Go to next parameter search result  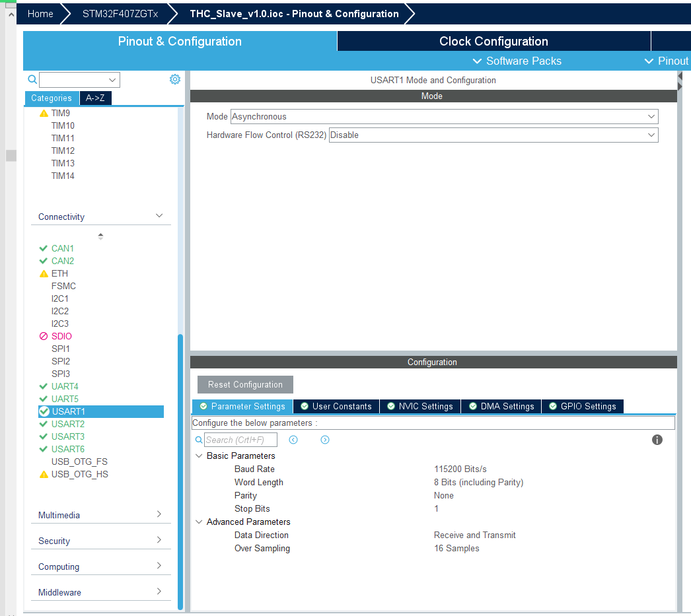(325, 440)
